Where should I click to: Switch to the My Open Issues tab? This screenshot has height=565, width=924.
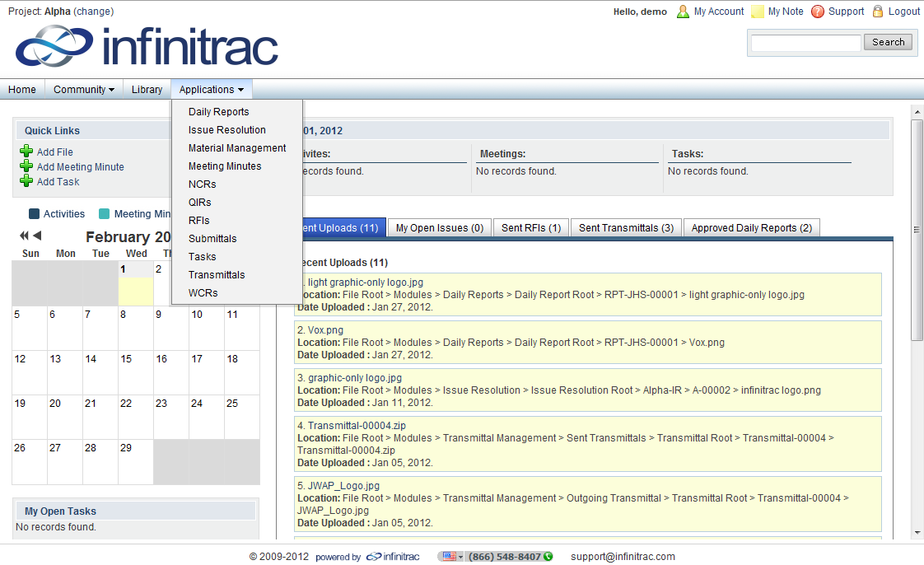pyautogui.click(x=440, y=227)
